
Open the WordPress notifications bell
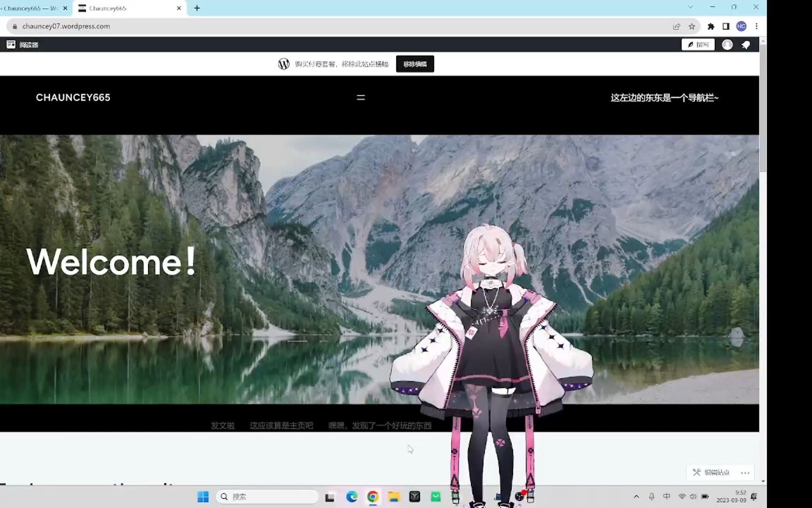tap(746, 45)
